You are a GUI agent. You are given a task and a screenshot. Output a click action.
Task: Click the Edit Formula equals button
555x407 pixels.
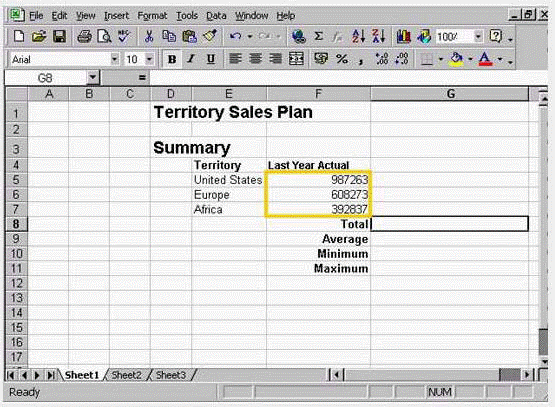coord(142,78)
